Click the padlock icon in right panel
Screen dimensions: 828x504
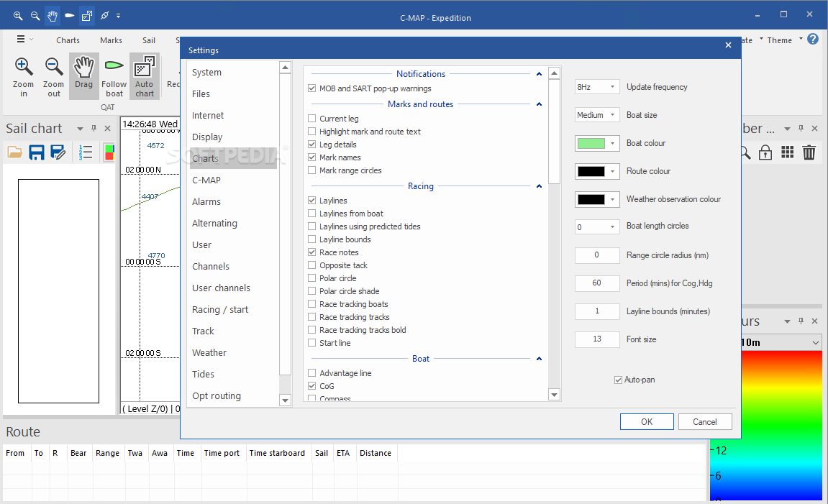click(765, 152)
